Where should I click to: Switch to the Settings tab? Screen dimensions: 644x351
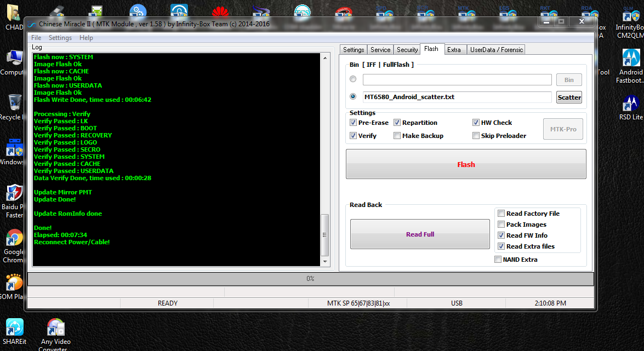(354, 50)
